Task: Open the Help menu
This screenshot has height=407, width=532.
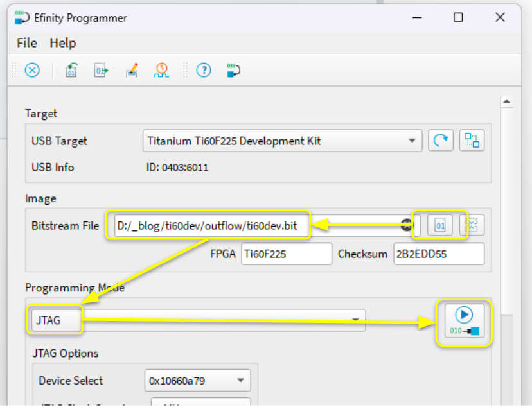Action: pos(63,43)
